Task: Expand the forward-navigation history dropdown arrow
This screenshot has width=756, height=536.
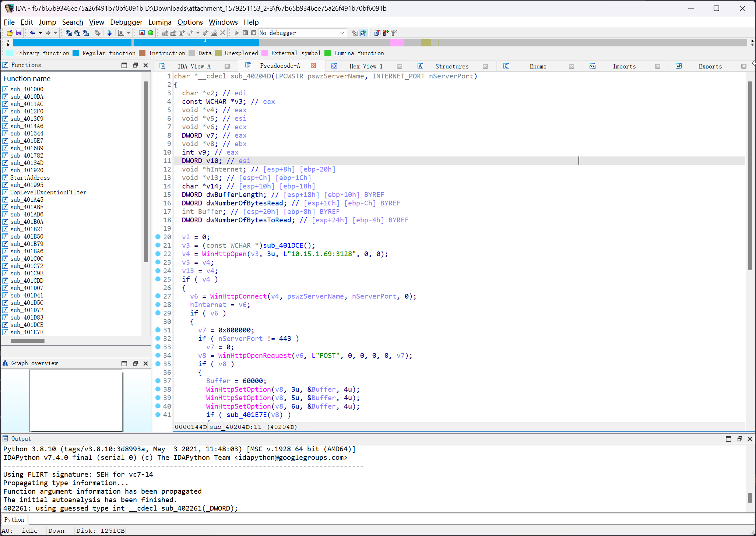Action: 56,33
